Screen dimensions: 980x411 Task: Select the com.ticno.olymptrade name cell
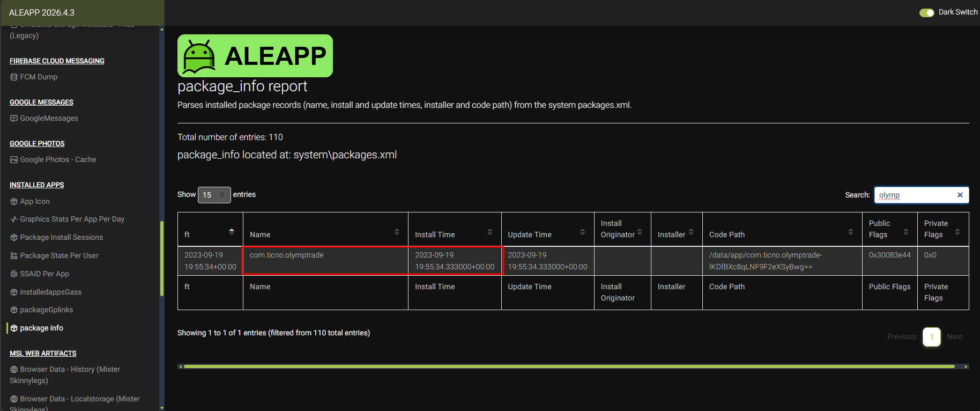(325, 261)
